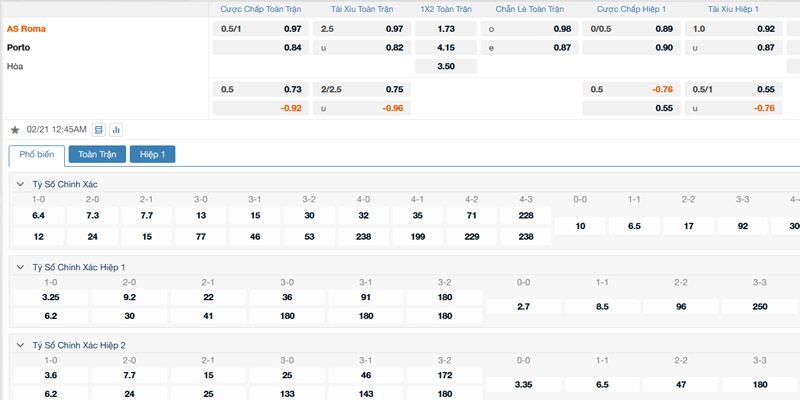Bet first half score 3-0 at 36
The image size is (800, 400).
(x=287, y=297)
